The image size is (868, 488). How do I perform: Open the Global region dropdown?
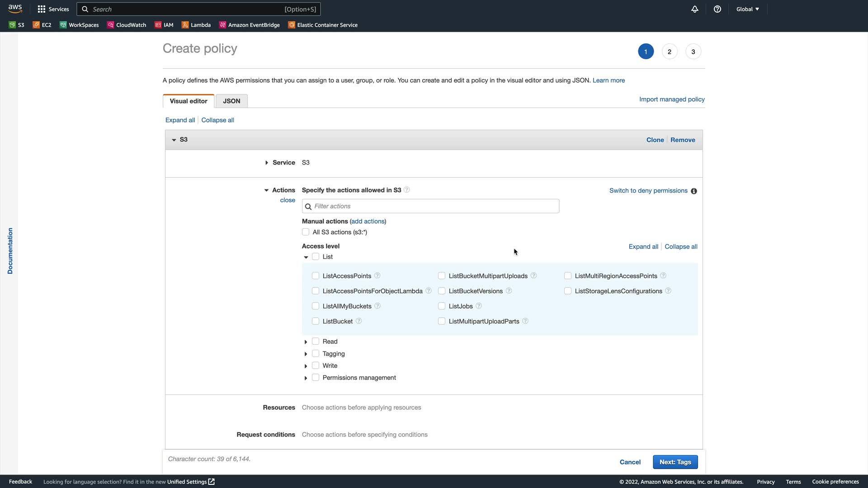(x=747, y=9)
